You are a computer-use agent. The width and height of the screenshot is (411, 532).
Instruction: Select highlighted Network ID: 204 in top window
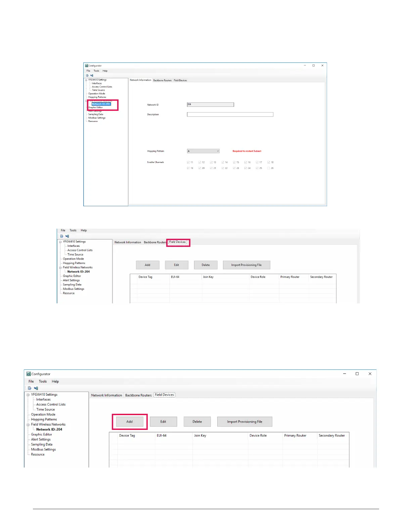[x=101, y=104]
